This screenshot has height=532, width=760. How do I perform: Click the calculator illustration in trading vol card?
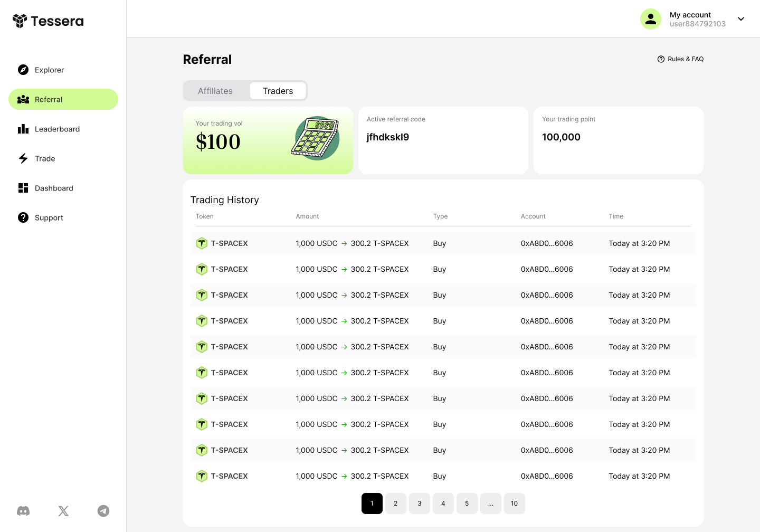[x=315, y=138]
